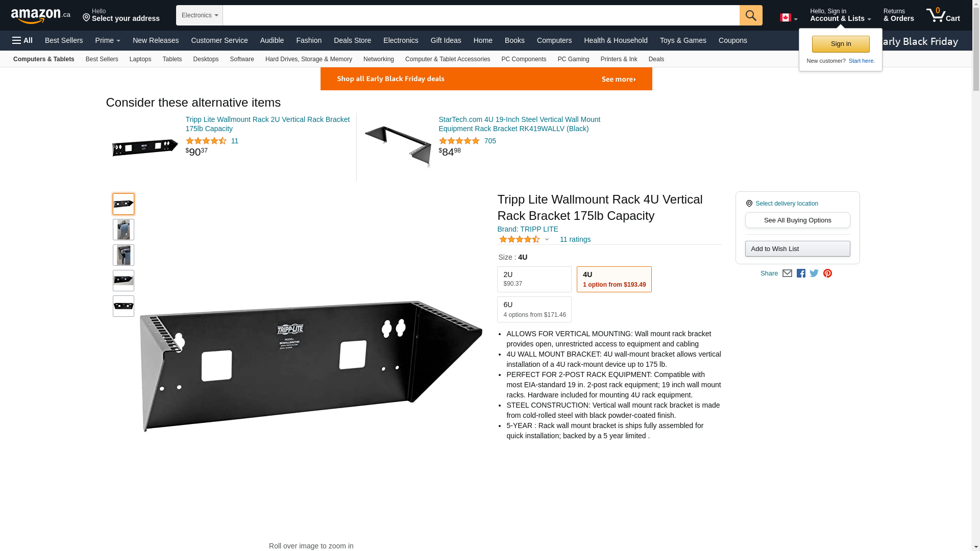Click the search text input field

(481, 15)
